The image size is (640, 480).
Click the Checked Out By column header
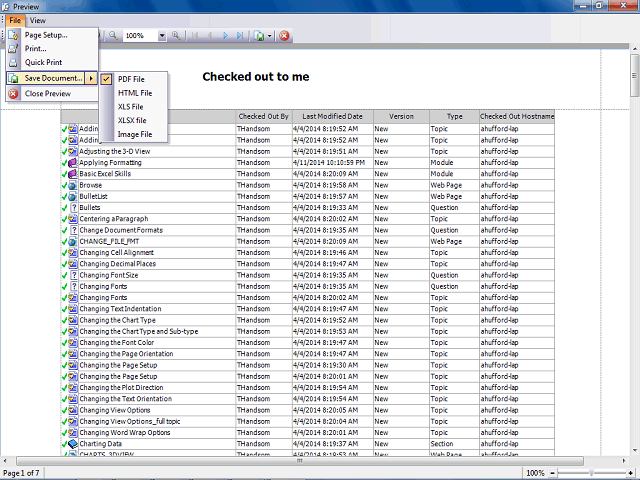(264, 116)
